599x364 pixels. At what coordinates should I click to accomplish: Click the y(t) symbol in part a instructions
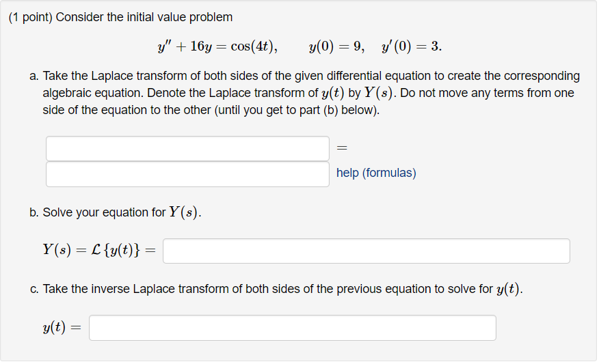coord(333,93)
